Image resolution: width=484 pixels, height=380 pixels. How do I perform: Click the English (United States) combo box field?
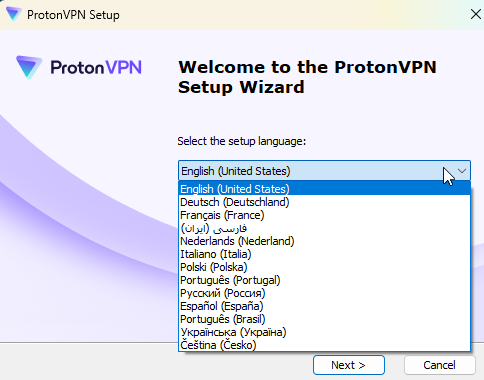[x=324, y=171]
